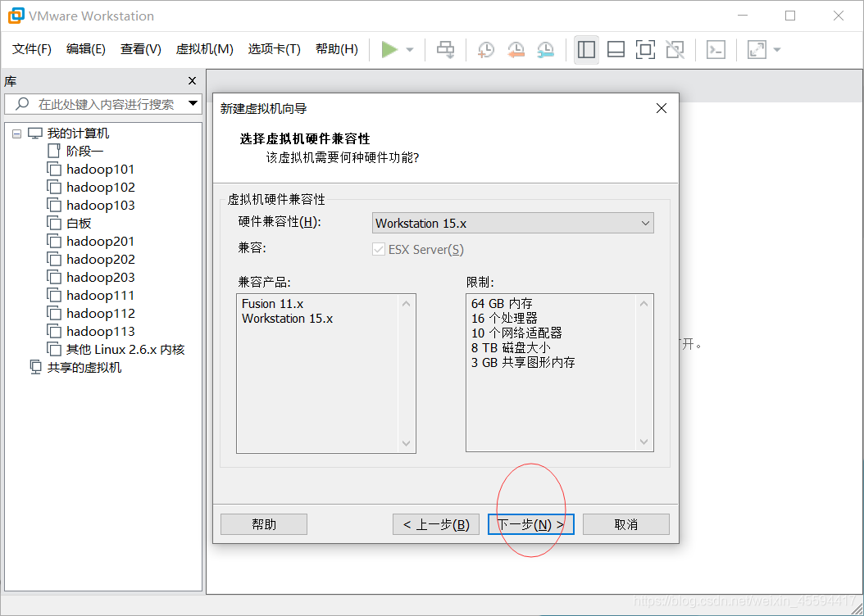The height and width of the screenshot is (616, 864).
Task: Click the library search input field
Action: (102, 104)
